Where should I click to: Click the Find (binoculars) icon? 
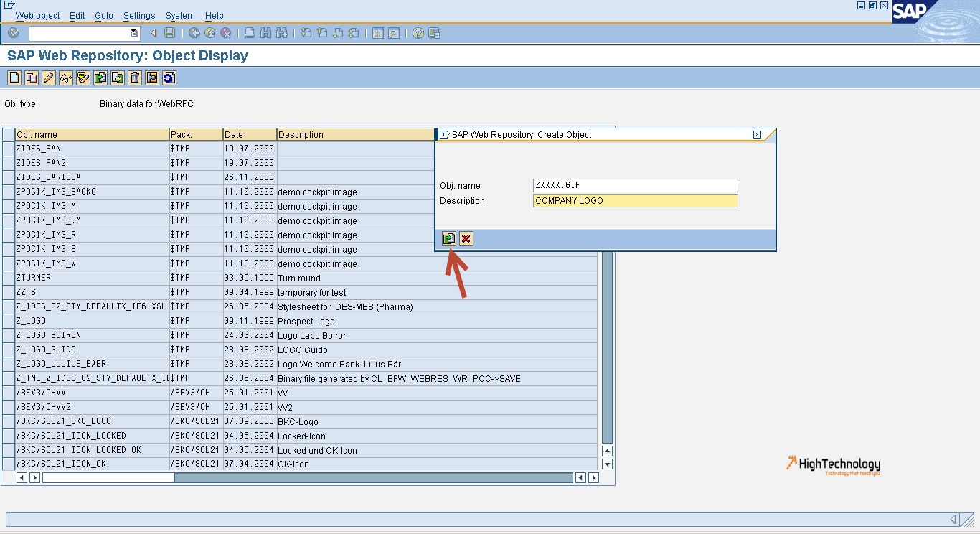[x=265, y=33]
